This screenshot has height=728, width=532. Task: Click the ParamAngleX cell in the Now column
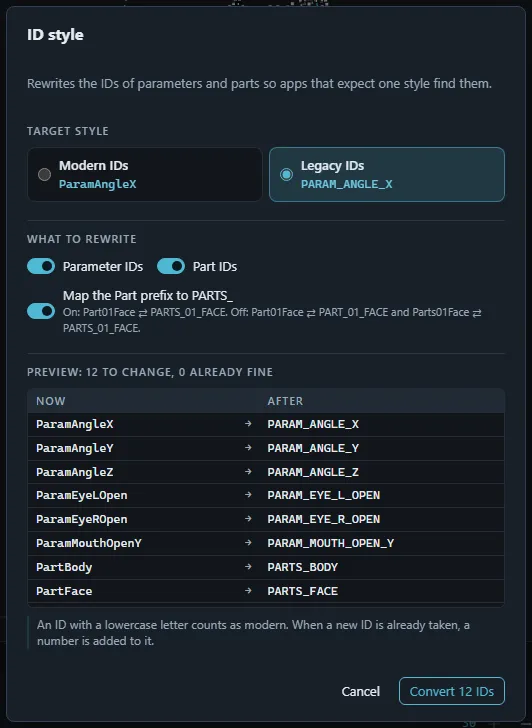click(75, 424)
